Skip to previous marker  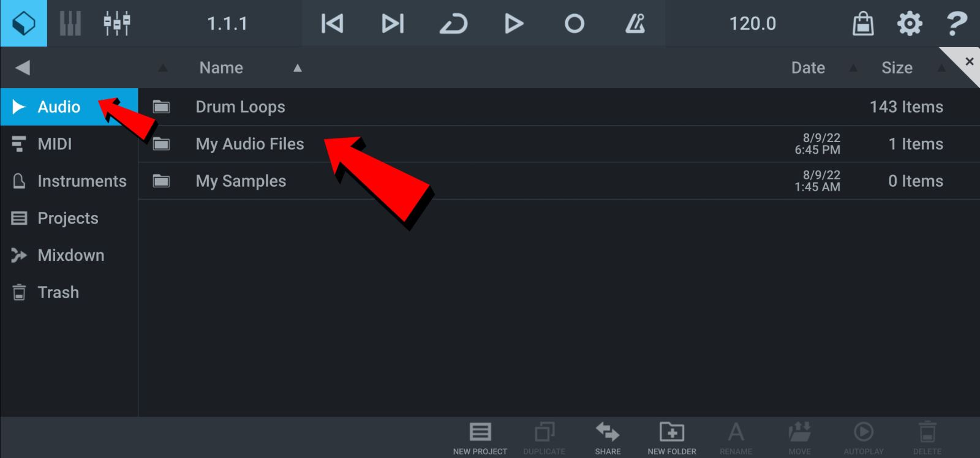click(332, 24)
